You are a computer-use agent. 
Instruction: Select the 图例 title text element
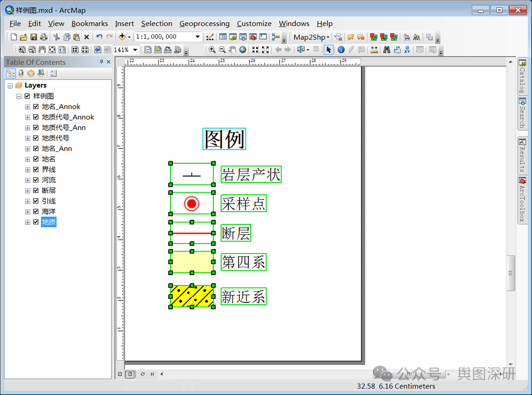224,139
